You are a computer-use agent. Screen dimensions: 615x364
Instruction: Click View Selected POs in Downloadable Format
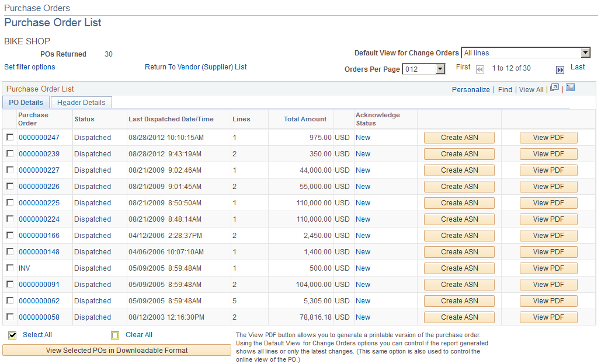tap(117, 349)
